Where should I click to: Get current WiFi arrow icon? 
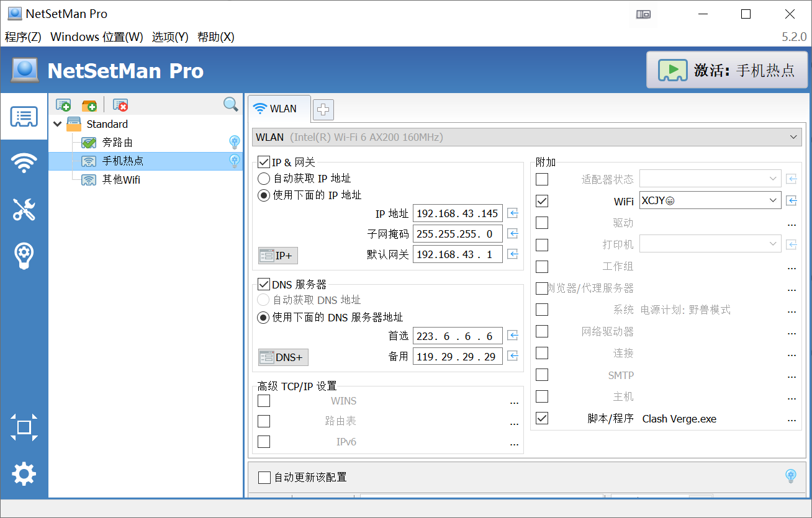[791, 200]
